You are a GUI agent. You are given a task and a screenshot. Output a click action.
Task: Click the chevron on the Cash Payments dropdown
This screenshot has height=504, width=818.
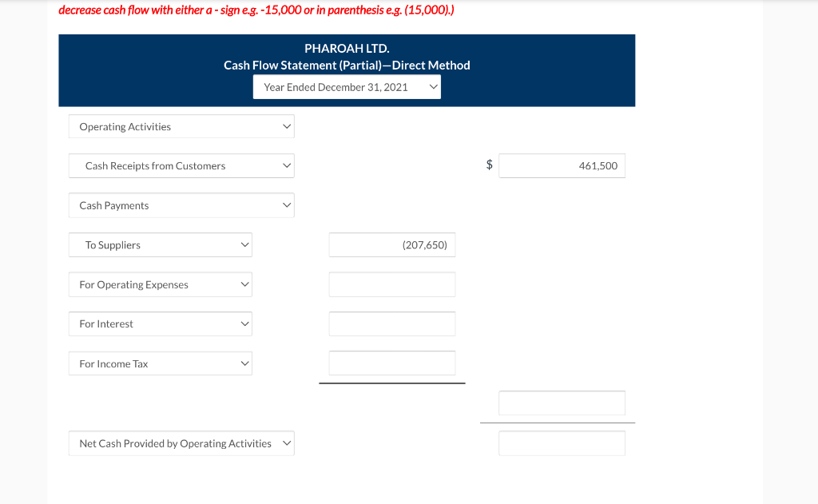[x=287, y=204]
